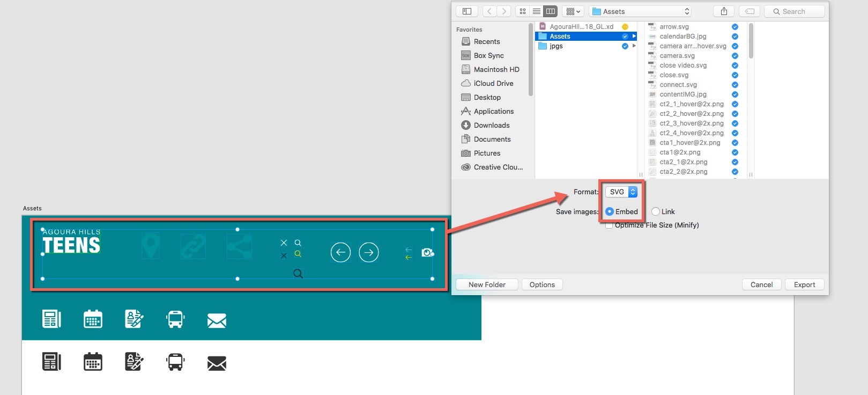Screen dimensions: 868x395
Task: Select the camera icon on artboard
Action: point(427,252)
